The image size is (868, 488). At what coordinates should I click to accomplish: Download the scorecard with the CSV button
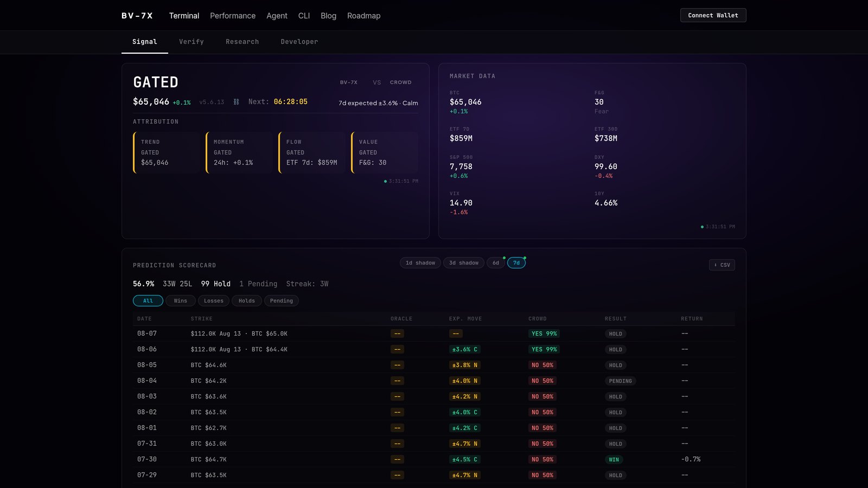click(722, 265)
